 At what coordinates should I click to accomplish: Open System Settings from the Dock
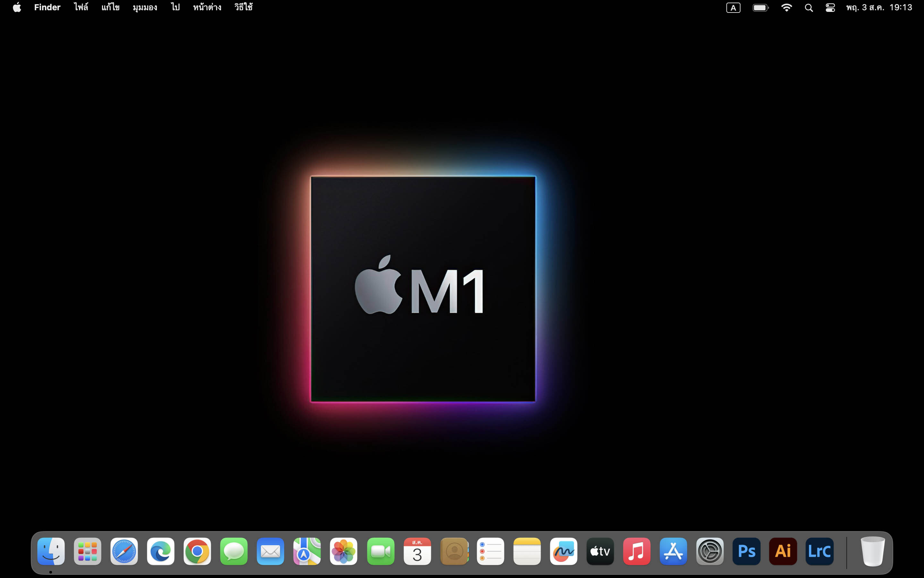point(710,551)
